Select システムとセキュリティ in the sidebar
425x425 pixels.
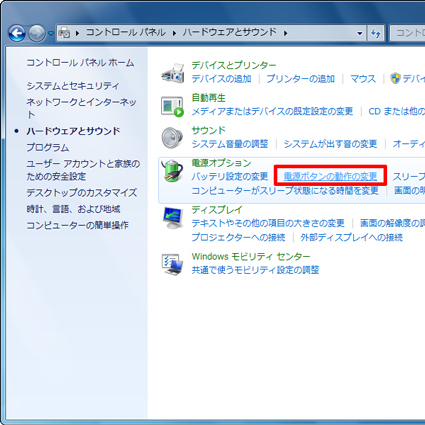click(73, 86)
